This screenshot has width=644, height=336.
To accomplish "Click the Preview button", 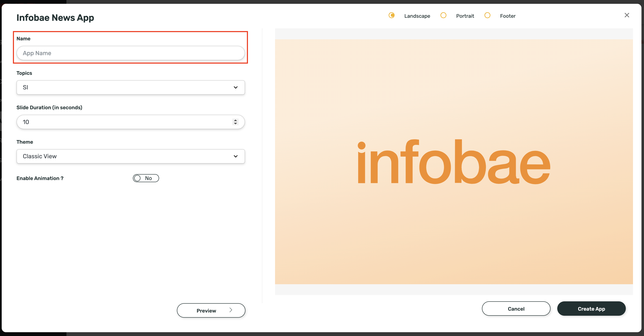I will 211,310.
